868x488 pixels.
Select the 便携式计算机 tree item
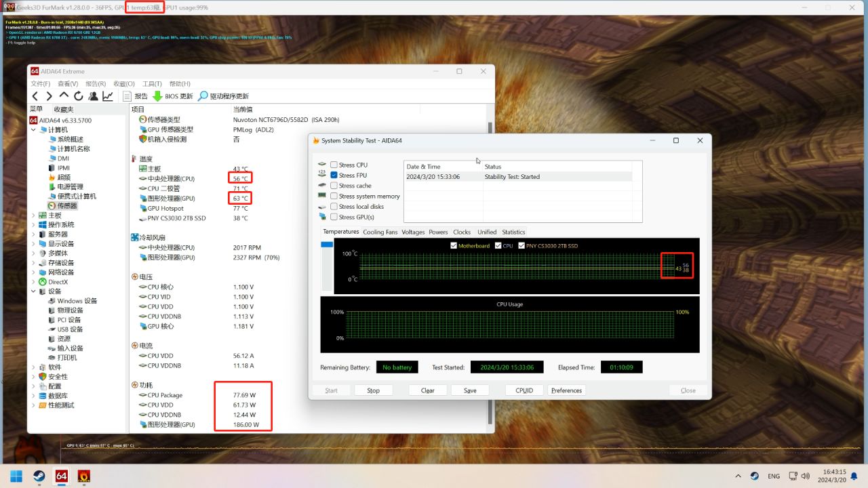click(73, 196)
